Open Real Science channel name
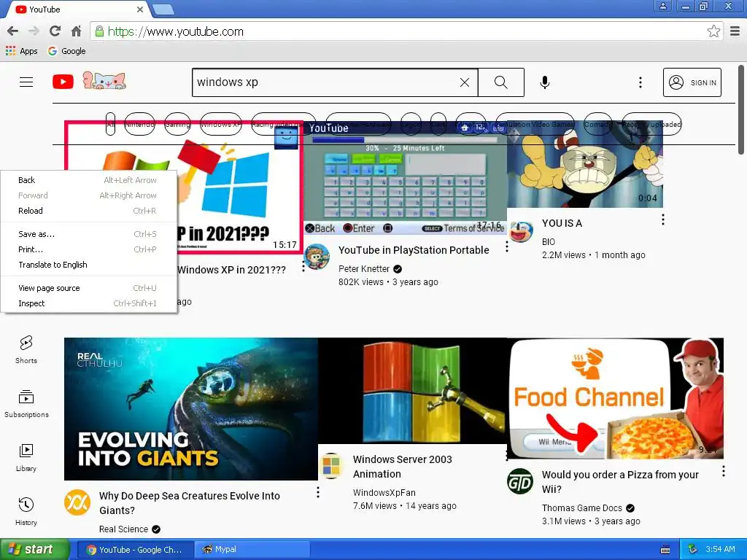Screen dimensions: 747x560 tap(123, 529)
